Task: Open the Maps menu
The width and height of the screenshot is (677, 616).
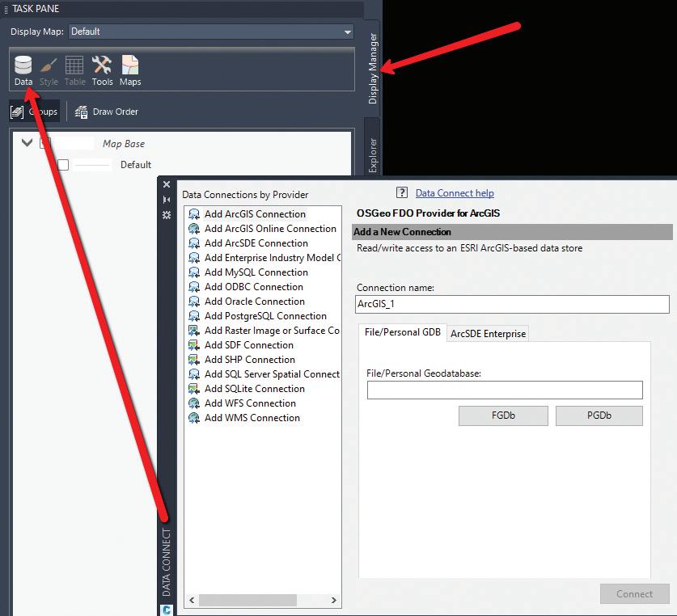Action: pyautogui.click(x=130, y=71)
